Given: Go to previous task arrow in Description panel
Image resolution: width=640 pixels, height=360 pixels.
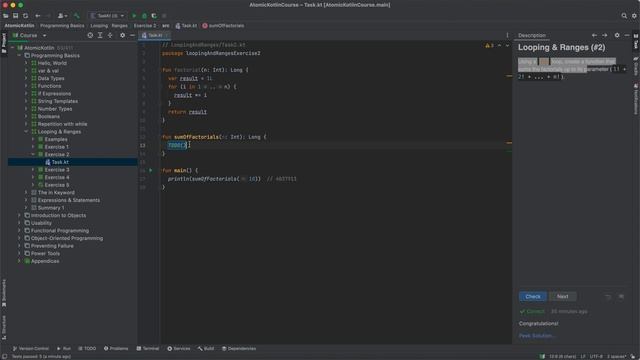Looking at the screenshot, I should coord(594,36).
